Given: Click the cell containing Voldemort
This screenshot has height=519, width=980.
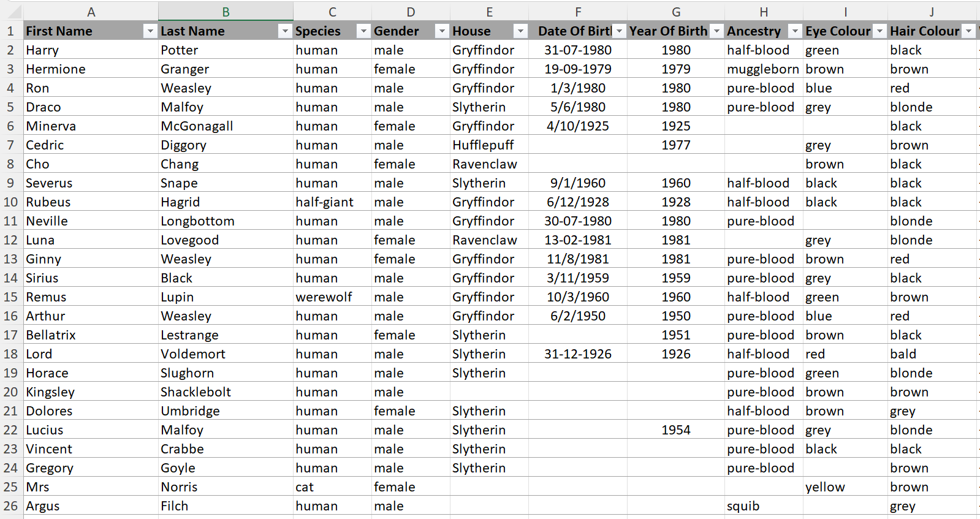Looking at the screenshot, I should (226, 354).
